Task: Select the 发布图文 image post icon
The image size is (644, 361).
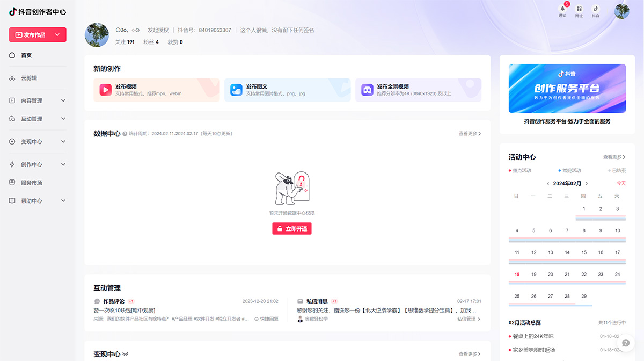Action: click(236, 90)
